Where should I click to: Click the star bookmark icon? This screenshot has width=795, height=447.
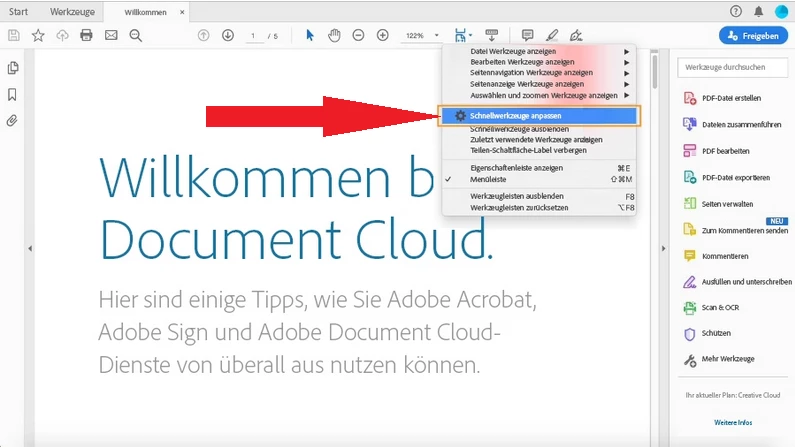[x=38, y=35]
